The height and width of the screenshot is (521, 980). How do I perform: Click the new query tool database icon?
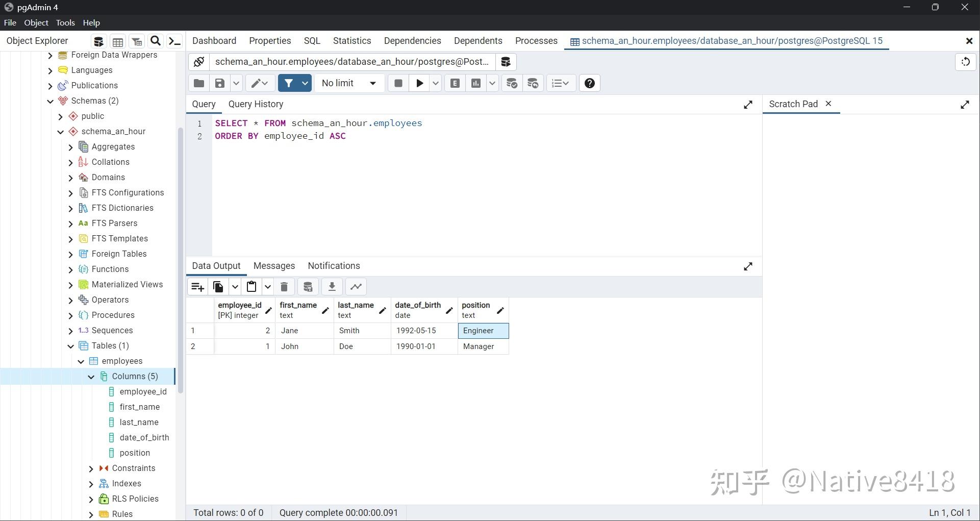coord(506,62)
